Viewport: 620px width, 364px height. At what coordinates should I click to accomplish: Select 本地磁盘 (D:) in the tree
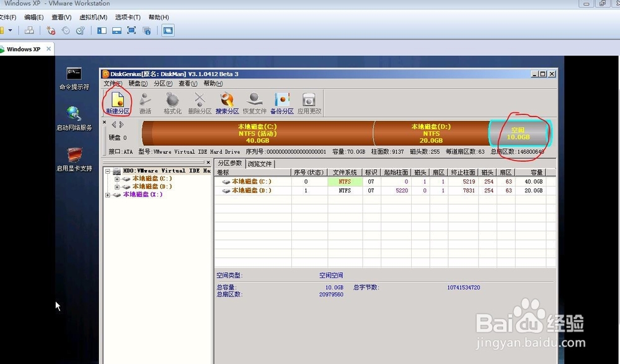(x=152, y=187)
